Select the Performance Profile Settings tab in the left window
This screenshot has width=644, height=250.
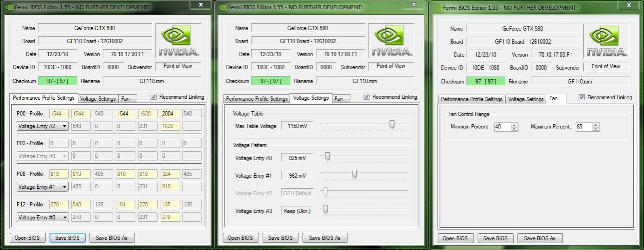[x=44, y=98]
